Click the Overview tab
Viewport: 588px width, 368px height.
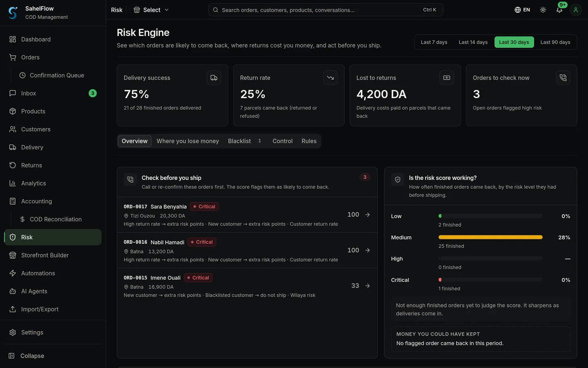point(135,141)
